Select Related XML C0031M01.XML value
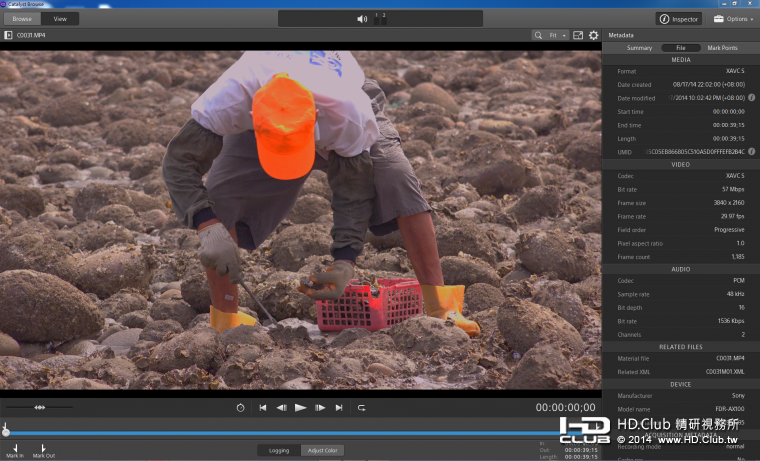The height and width of the screenshot is (461, 760). point(725,372)
